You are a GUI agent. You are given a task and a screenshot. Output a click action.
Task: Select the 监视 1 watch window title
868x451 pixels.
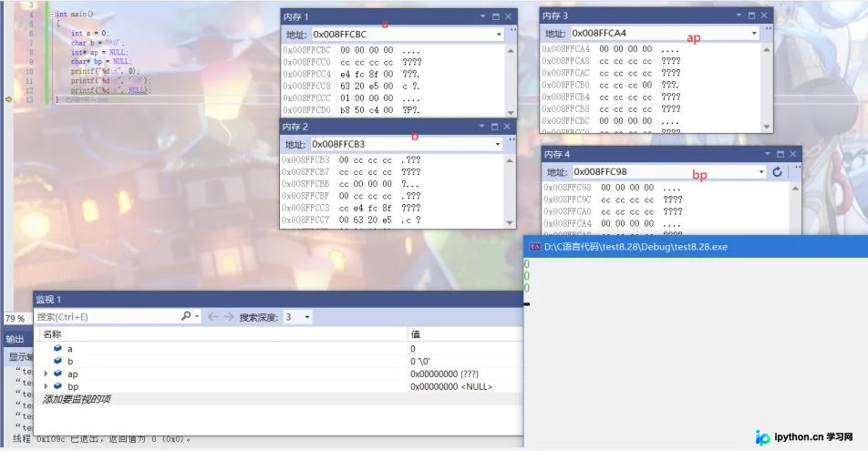(x=48, y=300)
